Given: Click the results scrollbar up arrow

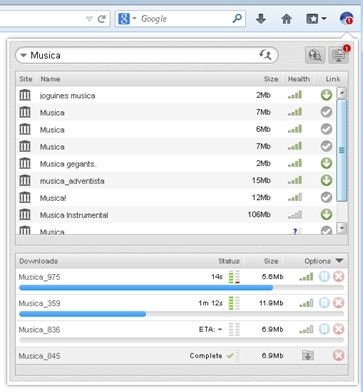Looking at the screenshot, I should [x=342, y=93].
